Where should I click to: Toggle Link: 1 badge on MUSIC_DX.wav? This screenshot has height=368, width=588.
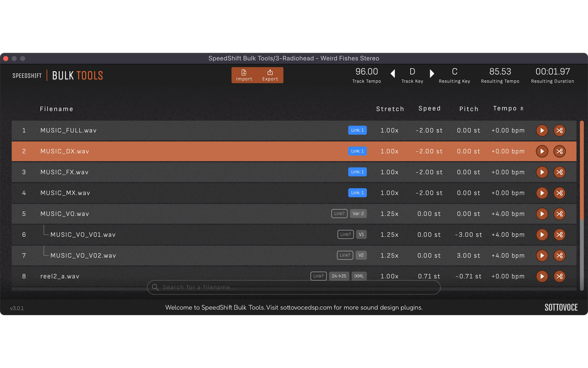click(357, 151)
